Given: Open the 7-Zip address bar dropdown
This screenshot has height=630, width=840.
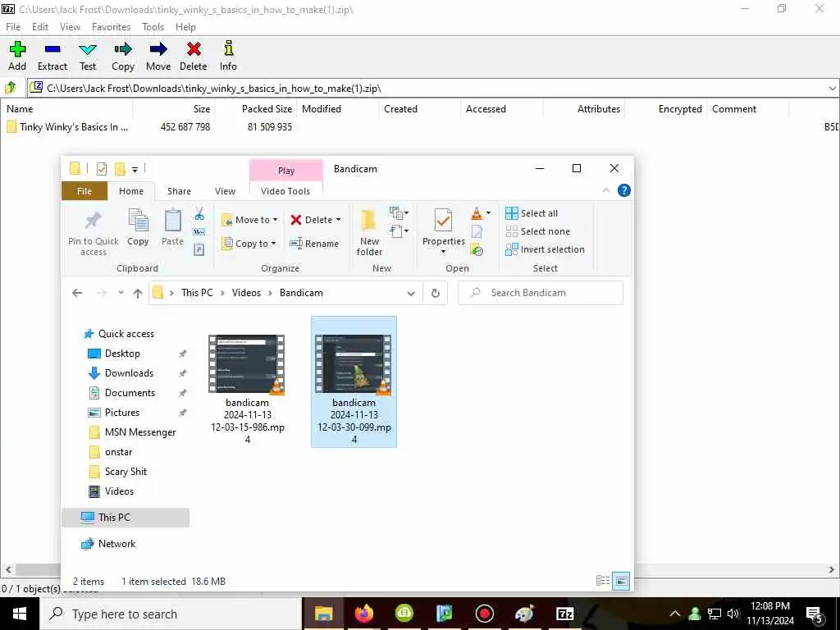Looking at the screenshot, I should (x=832, y=89).
